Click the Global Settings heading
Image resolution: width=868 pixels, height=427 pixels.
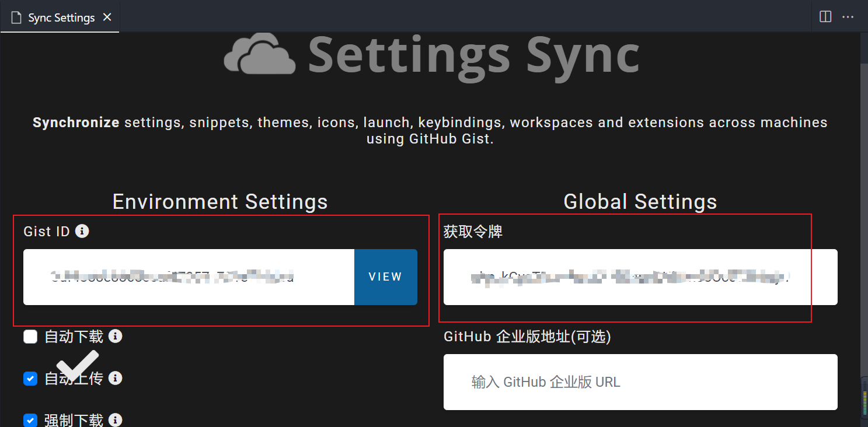pyautogui.click(x=640, y=202)
